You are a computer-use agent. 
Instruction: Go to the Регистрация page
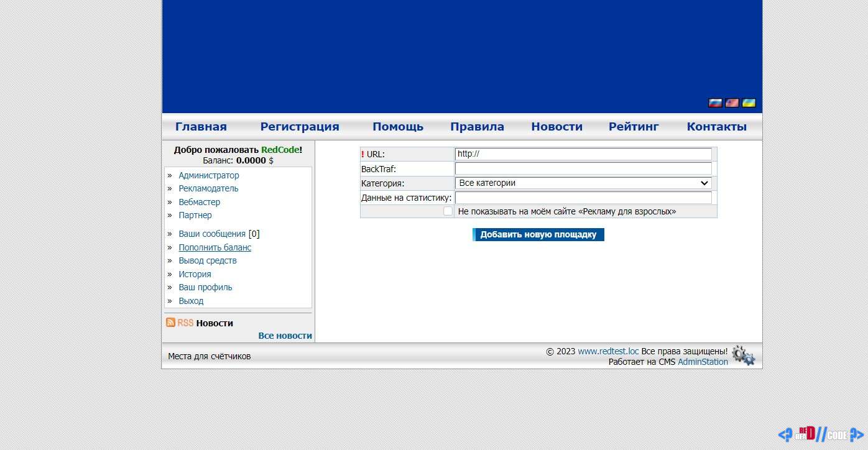point(300,127)
